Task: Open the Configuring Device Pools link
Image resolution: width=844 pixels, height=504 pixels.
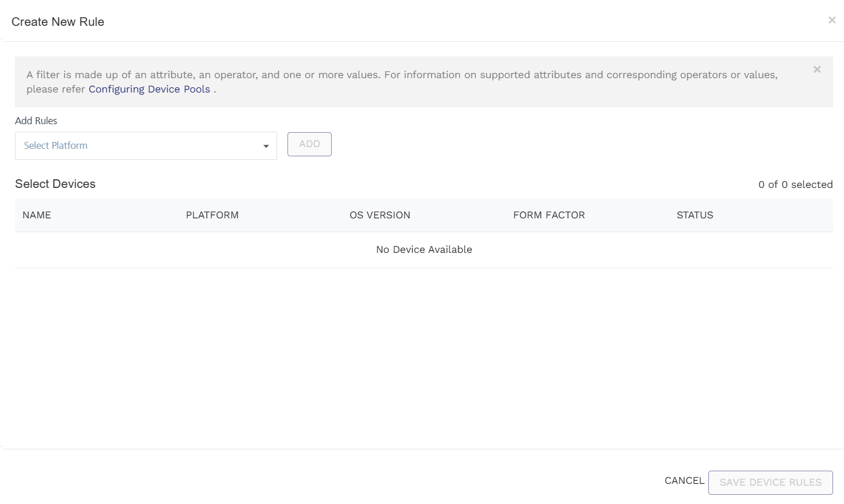Action: pos(149,89)
